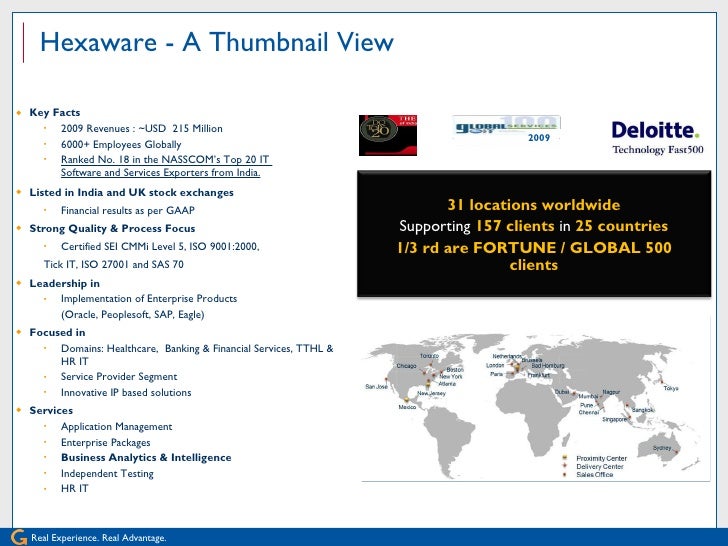
Task: Open the NASSCOM Top 20 ranking link
Action: point(166,166)
